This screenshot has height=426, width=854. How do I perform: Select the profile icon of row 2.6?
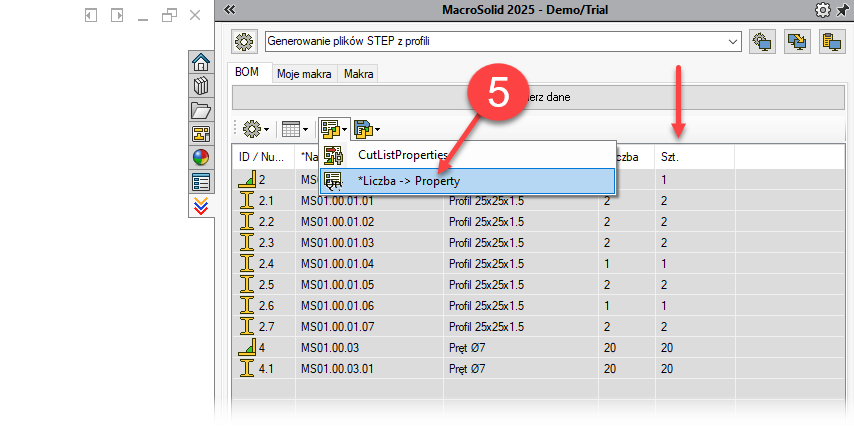point(247,306)
